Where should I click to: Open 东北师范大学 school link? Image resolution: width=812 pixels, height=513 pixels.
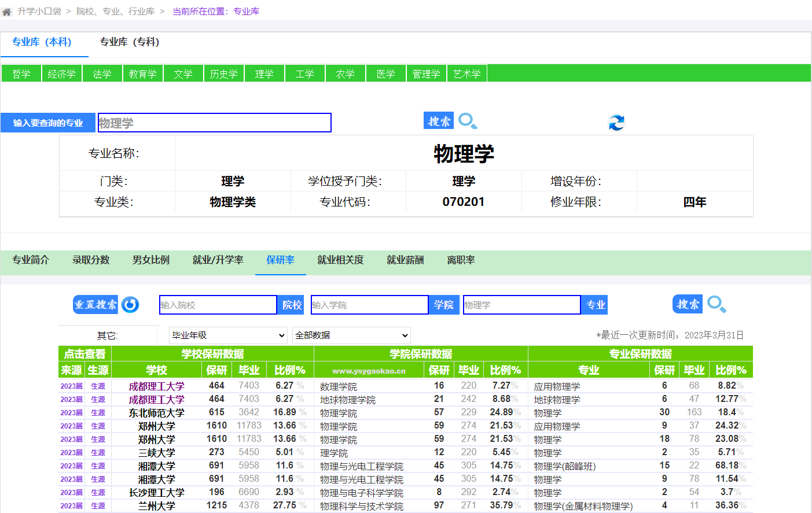156,413
